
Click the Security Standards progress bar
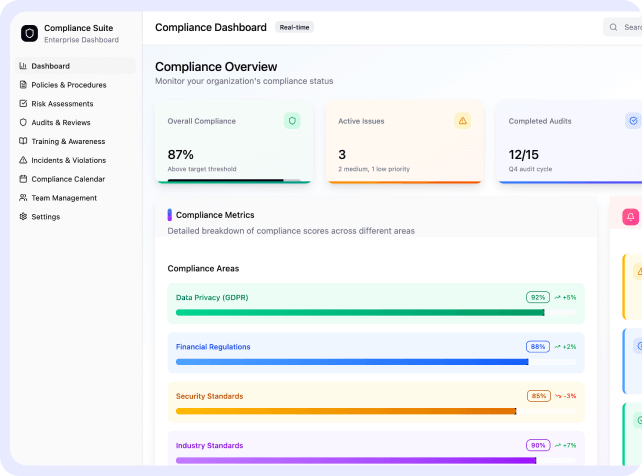coord(346,411)
